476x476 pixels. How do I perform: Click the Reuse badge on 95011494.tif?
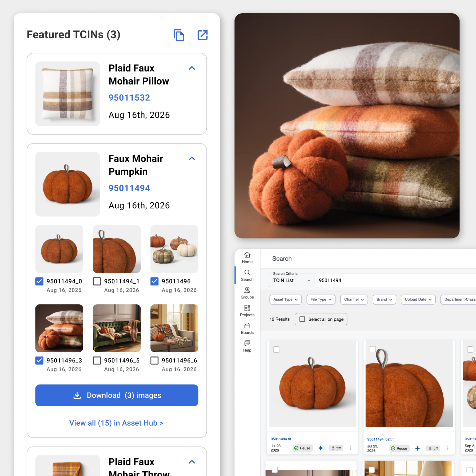click(x=302, y=448)
